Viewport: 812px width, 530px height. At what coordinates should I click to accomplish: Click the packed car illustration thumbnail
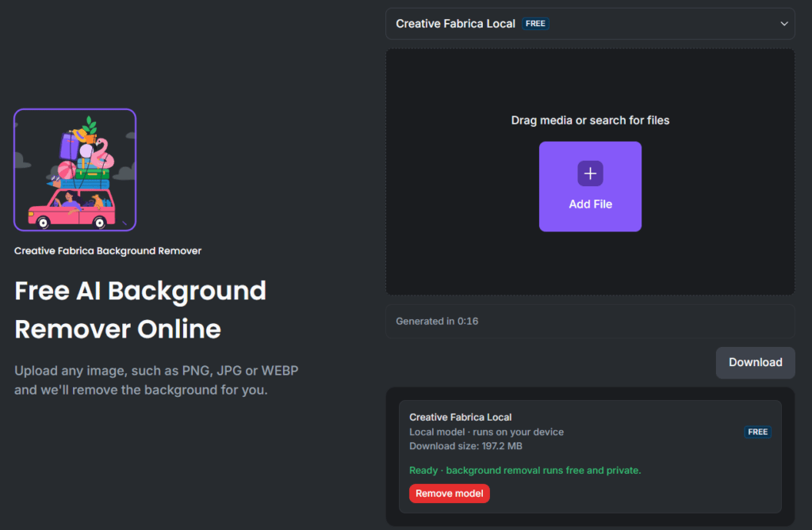[x=75, y=170]
